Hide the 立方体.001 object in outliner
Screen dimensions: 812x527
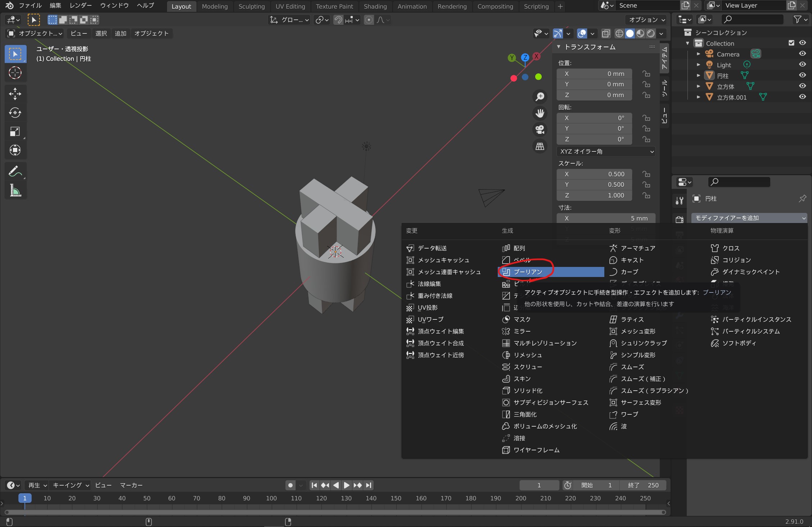(x=802, y=97)
